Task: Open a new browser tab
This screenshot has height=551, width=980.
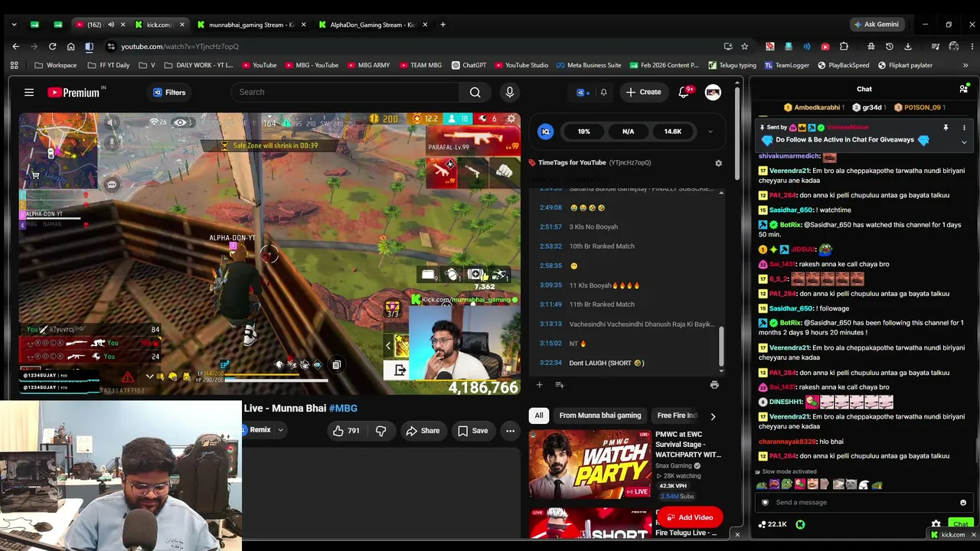Action: pos(443,24)
